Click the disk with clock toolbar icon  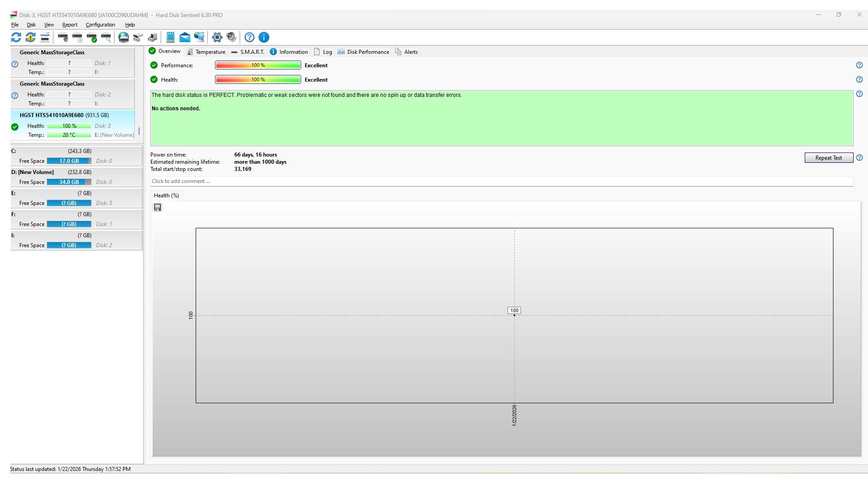click(x=77, y=37)
